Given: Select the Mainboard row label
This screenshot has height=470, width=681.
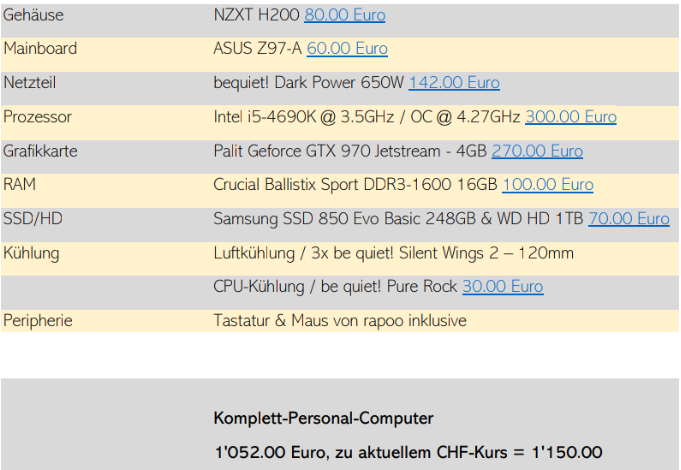Looking at the screenshot, I should tap(40, 49).
